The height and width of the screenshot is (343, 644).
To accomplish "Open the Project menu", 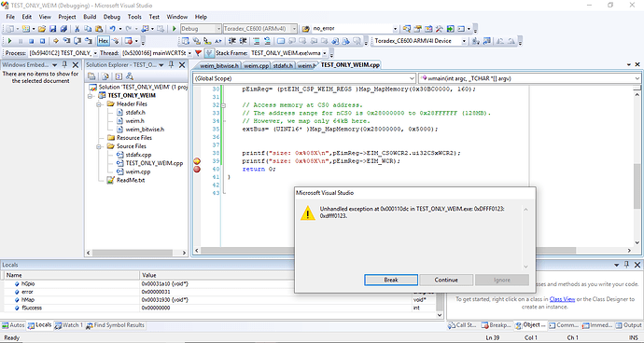I will (x=67, y=17).
